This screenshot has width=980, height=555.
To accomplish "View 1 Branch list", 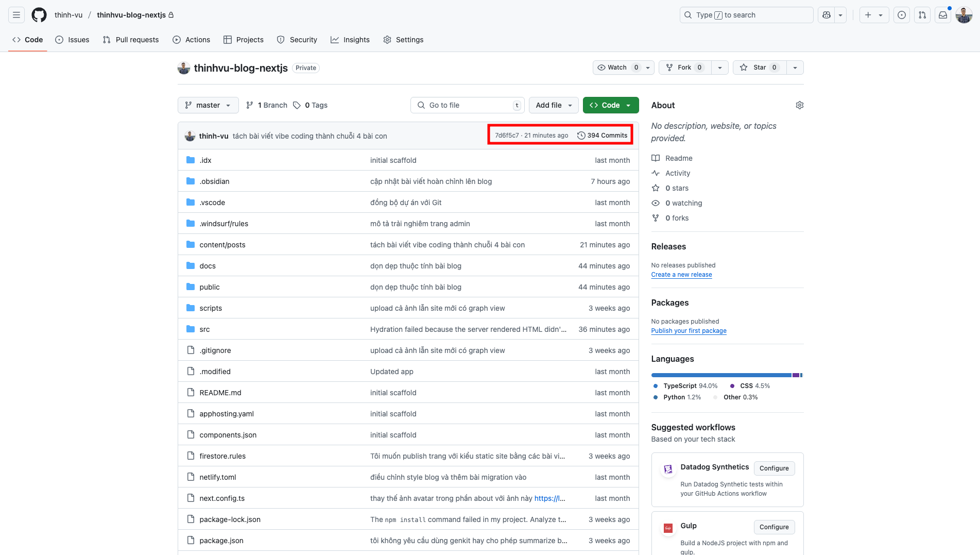I will (x=267, y=105).
